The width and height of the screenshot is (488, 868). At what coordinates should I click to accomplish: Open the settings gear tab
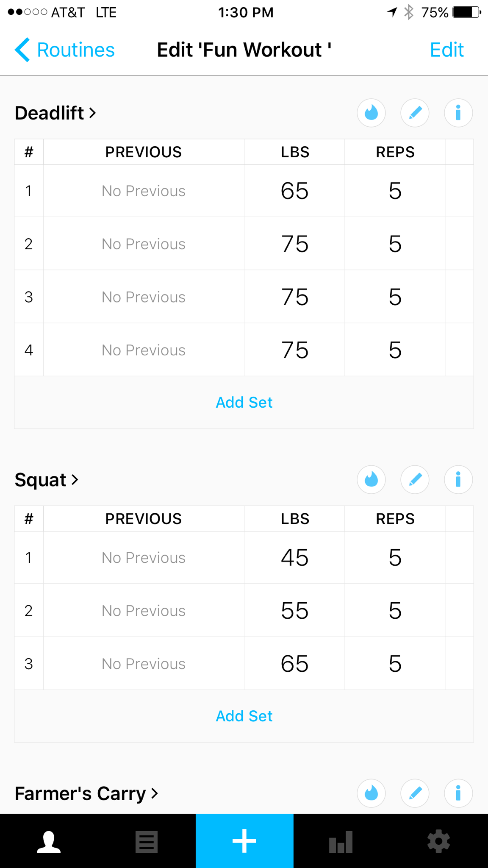pyautogui.click(x=438, y=841)
